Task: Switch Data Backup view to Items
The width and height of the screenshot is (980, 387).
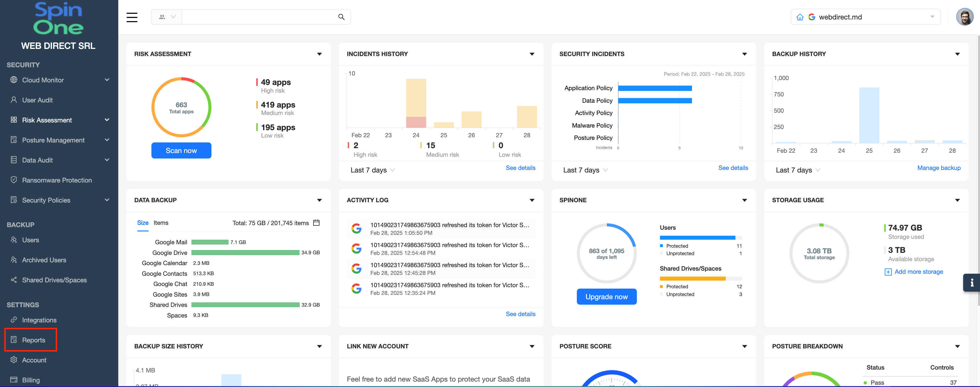Action: tap(161, 223)
